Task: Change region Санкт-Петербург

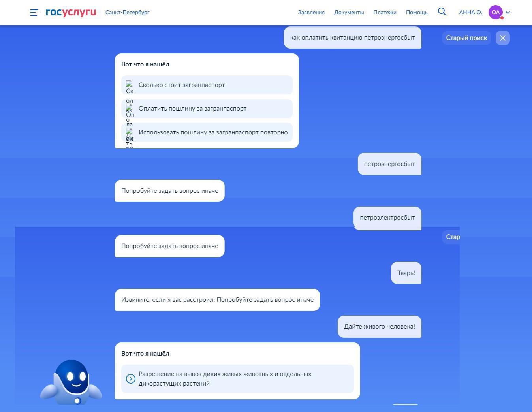Action: coord(127,12)
